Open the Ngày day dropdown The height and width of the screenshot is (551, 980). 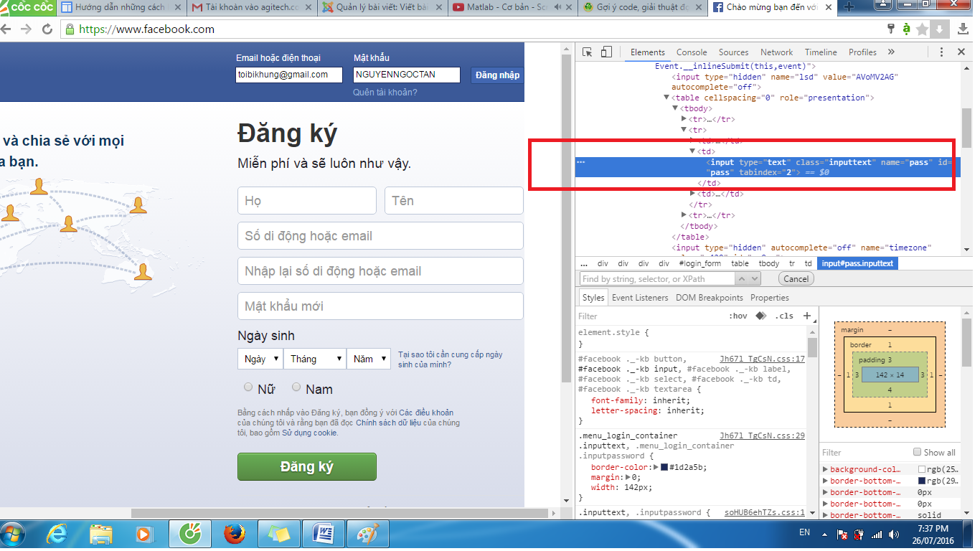point(260,359)
